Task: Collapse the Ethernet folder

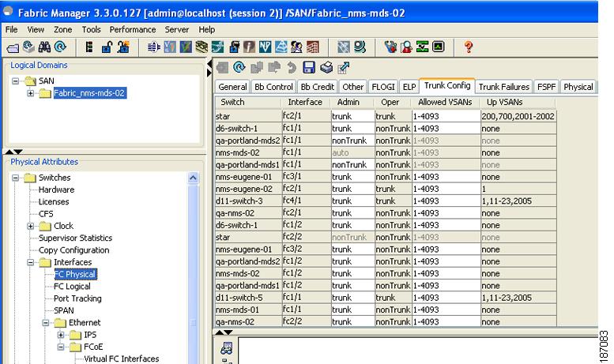Action: tap(45, 323)
